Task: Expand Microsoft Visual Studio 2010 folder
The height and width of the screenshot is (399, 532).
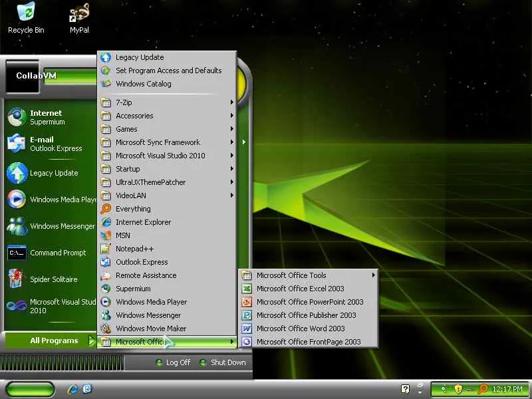Action: (167, 156)
